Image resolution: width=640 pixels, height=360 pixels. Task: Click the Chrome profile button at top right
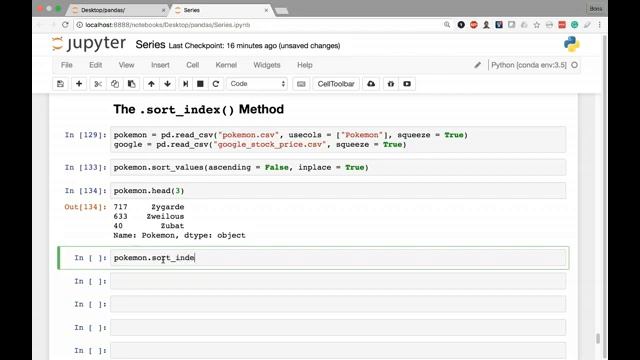coord(596,9)
